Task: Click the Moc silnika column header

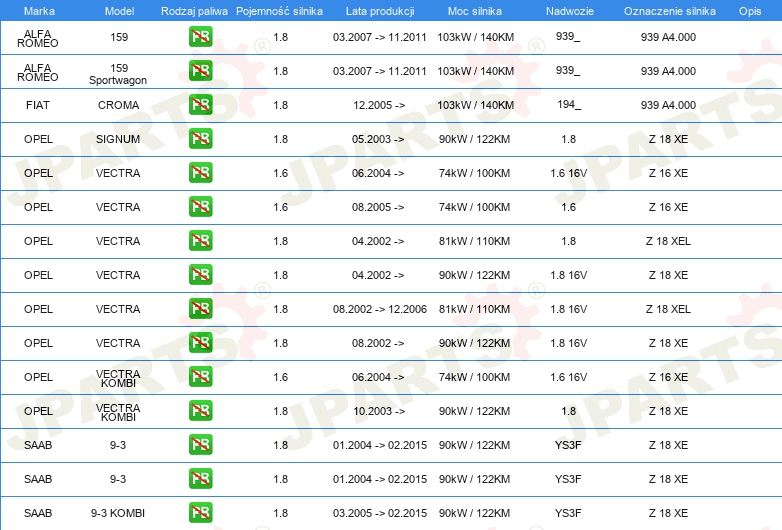Action: point(475,10)
